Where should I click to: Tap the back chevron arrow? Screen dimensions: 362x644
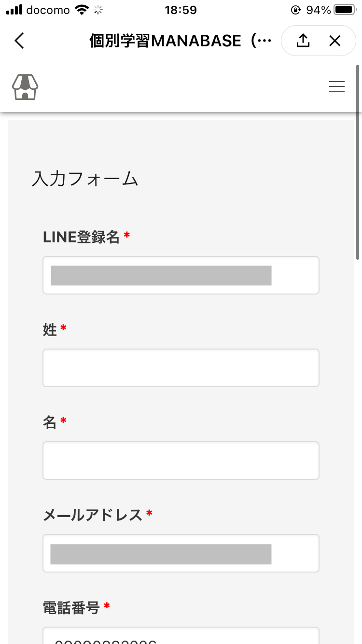[x=19, y=41]
